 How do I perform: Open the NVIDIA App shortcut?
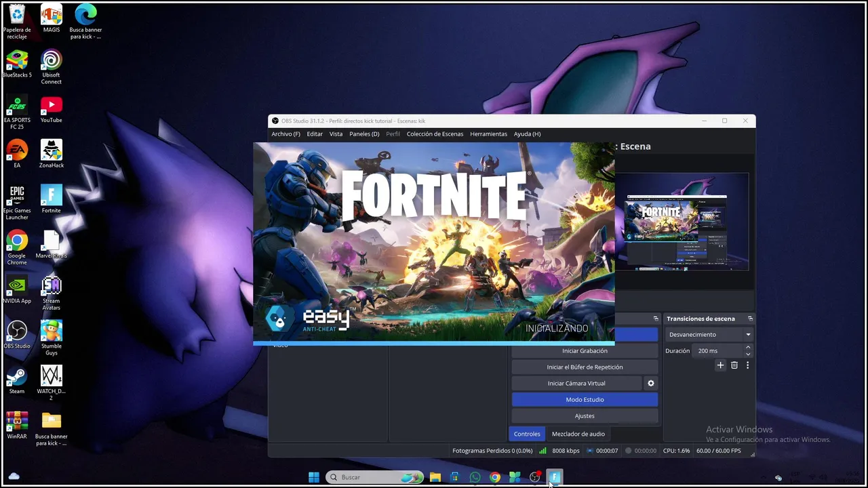pyautogui.click(x=17, y=290)
